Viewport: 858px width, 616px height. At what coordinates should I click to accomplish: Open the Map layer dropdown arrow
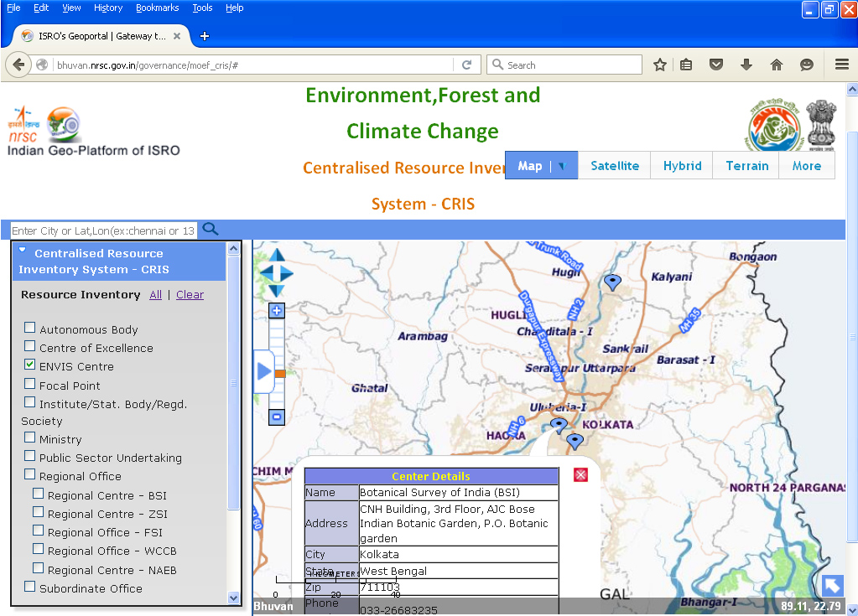click(563, 166)
